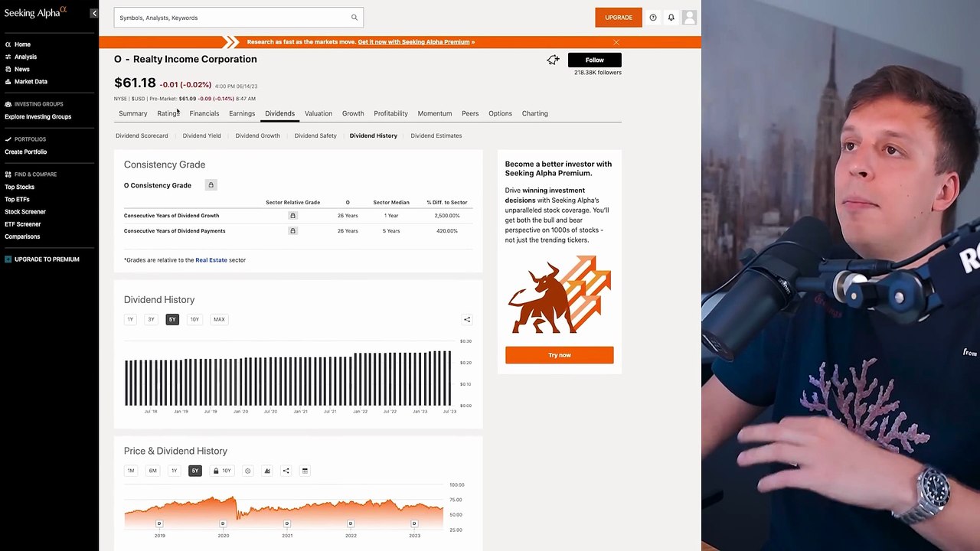980x551 pixels.
Task: Open the Ratings tab
Action: coord(168,113)
